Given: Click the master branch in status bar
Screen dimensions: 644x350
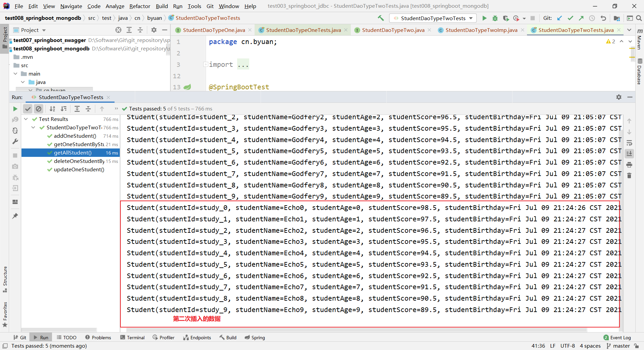Looking at the screenshot, I should (621, 346).
